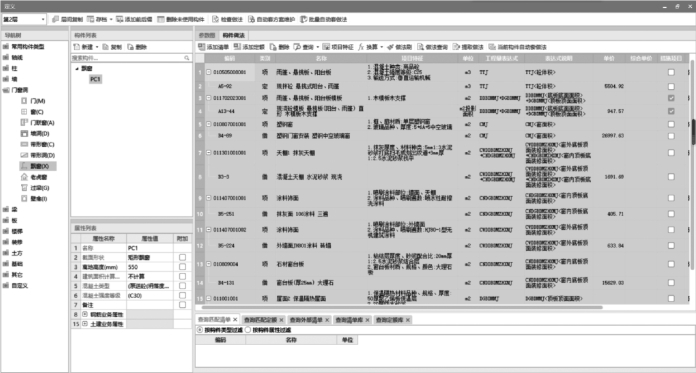Image resolution: width=696 pixels, height=373 pixels.
Task: Check 措施项目 box for row 1
Action: tap(671, 72)
